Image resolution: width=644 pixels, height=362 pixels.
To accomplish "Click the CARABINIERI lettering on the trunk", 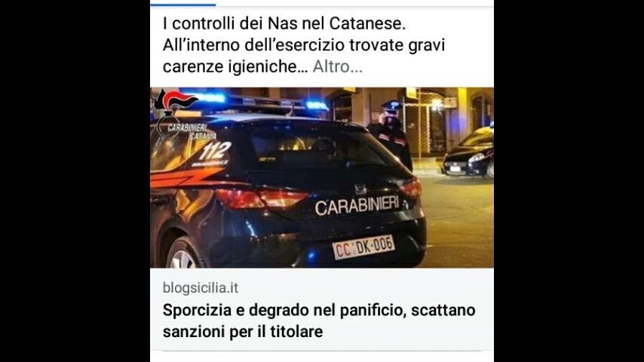I will pos(357,205).
